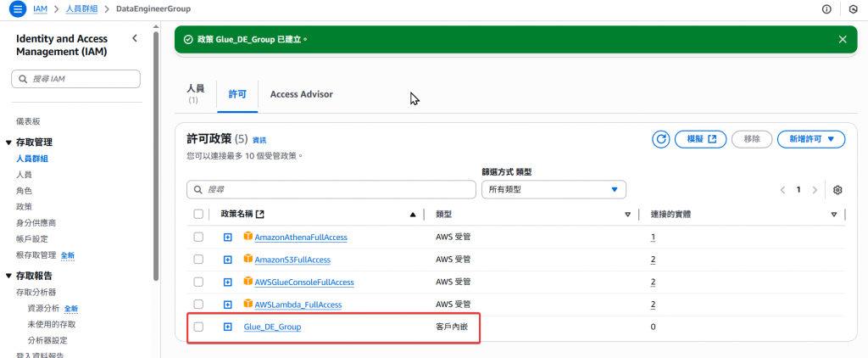868x358 pixels.
Task: Sort by 政策名稱 ascending arrow
Action: [413, 215]
